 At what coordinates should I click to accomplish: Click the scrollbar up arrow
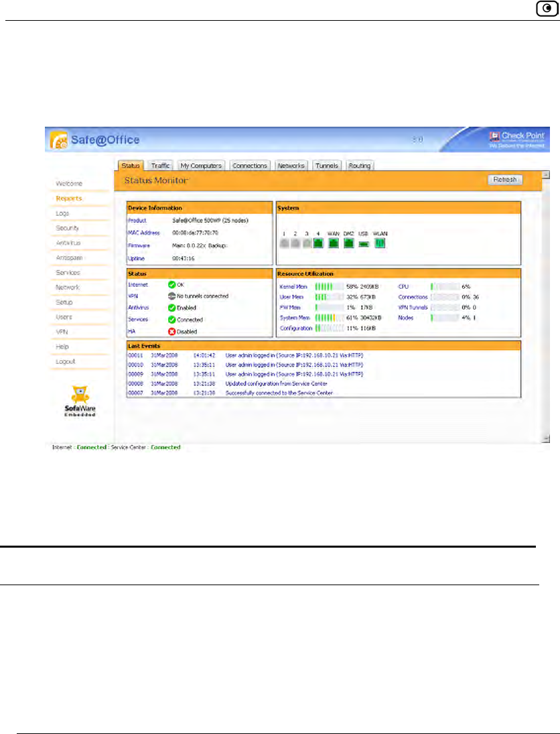545,174
